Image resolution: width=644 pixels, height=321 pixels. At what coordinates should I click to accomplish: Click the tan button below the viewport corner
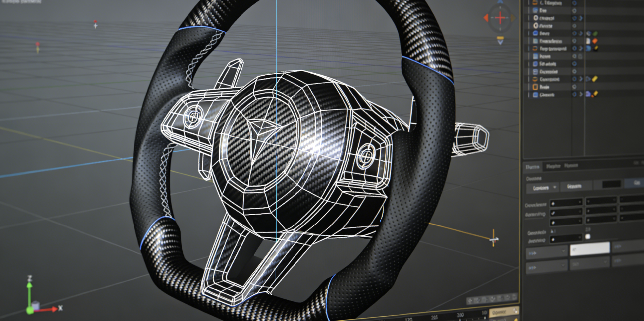click(x=504, y=312)
